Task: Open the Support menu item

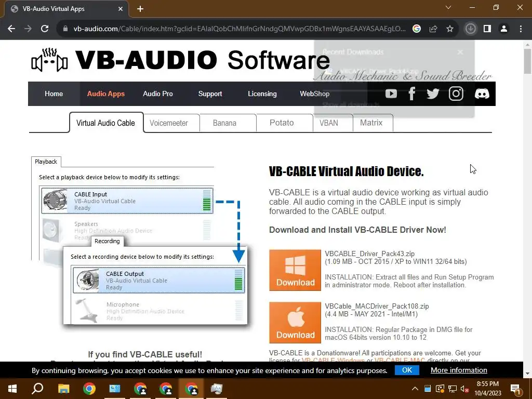Action: [210, 94]
